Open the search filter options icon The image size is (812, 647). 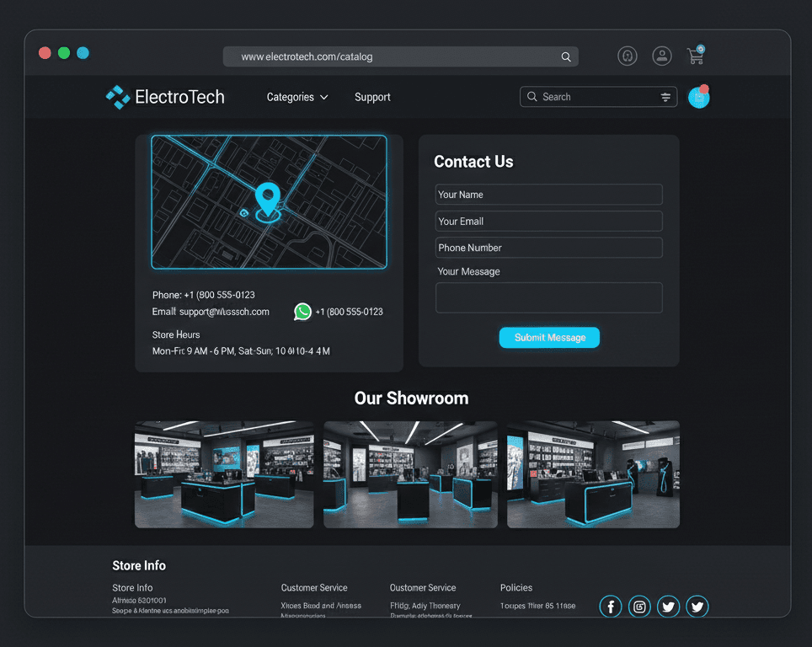click(x=665, y=97)
